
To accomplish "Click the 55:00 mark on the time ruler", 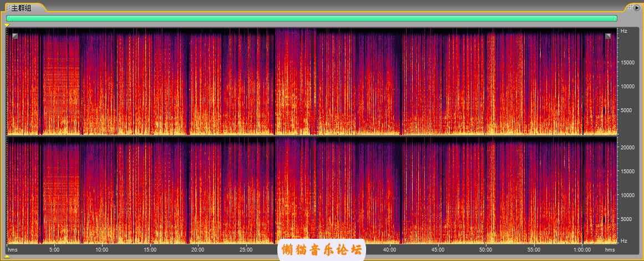I will click(x=534, y=249).
